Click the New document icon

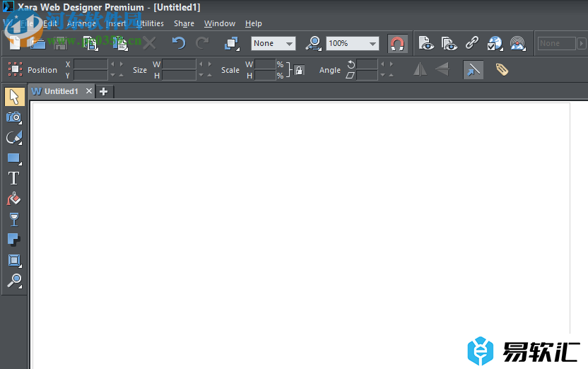(x=15, y=42)
